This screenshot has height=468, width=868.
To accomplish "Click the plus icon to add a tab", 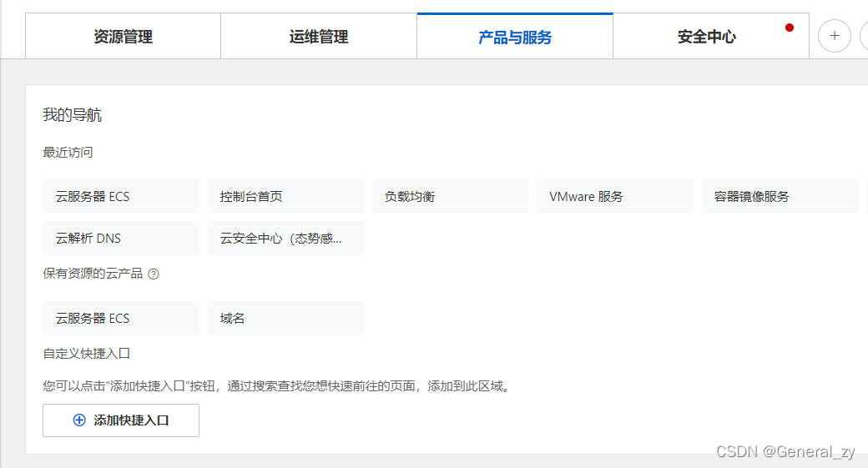I will (835, 36).
